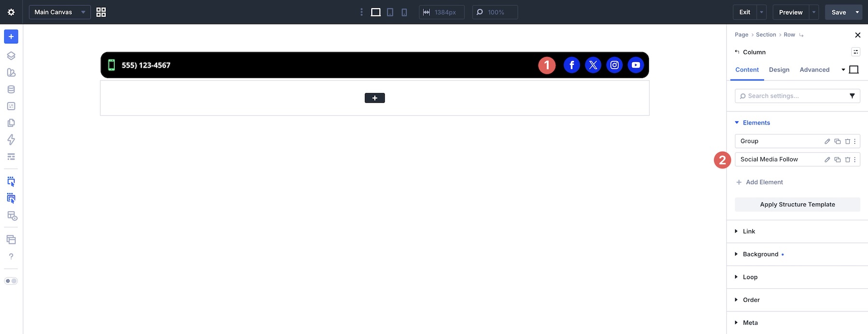Click the YouTube icon in the header
Screen dimensions: 868x334
[636, 65]
